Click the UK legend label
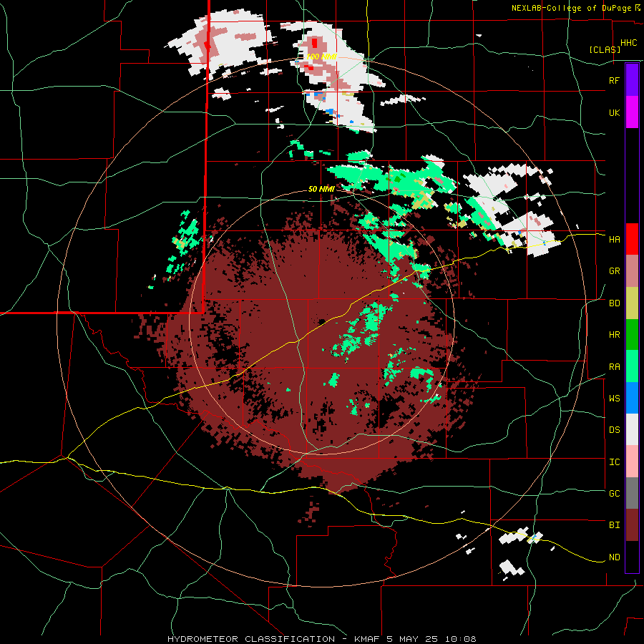 coord(614,112)
